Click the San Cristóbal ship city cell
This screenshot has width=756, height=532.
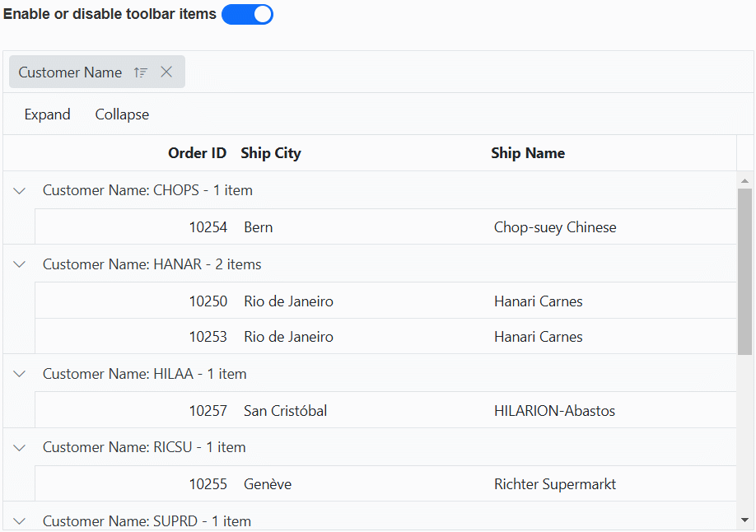[x=285, y=411]
